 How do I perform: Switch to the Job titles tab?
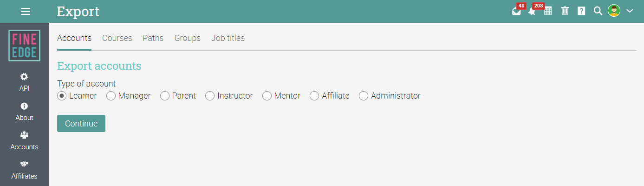228,38
